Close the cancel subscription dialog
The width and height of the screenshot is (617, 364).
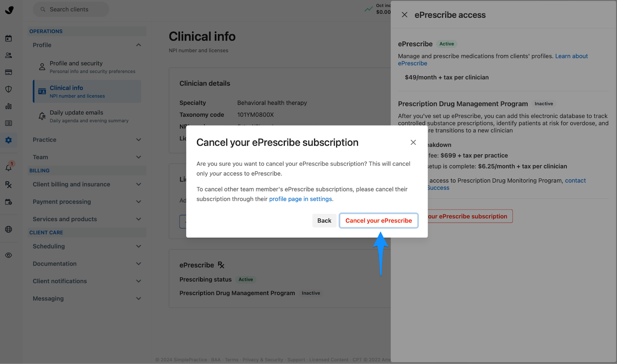coord(413,142)
